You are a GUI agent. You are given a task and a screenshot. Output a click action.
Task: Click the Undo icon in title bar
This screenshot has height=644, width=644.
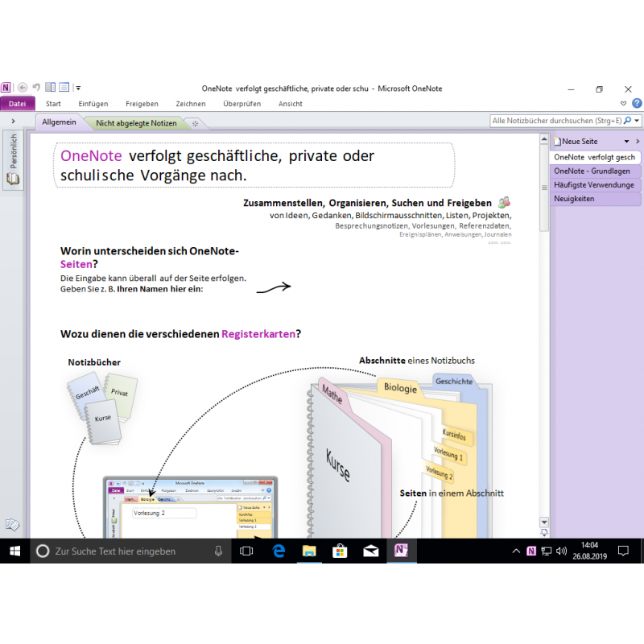coord(35,88)
